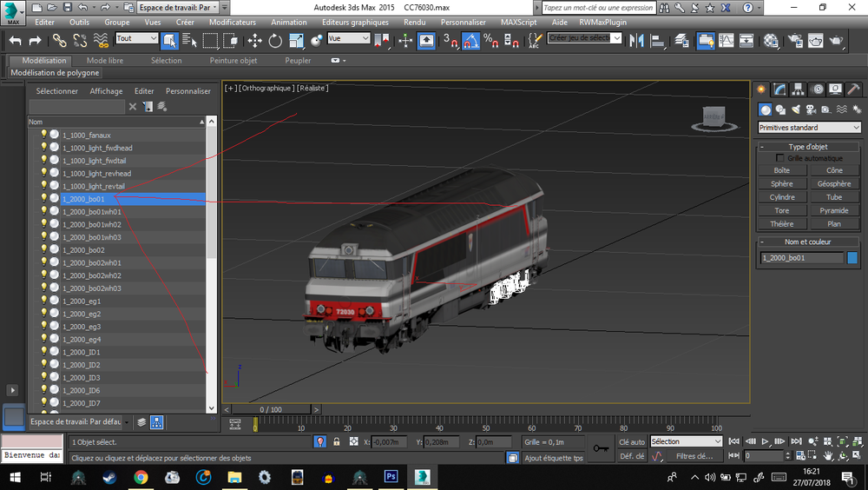Collapse the 'Type d'objet' rollout

click(x=762, y=147)
